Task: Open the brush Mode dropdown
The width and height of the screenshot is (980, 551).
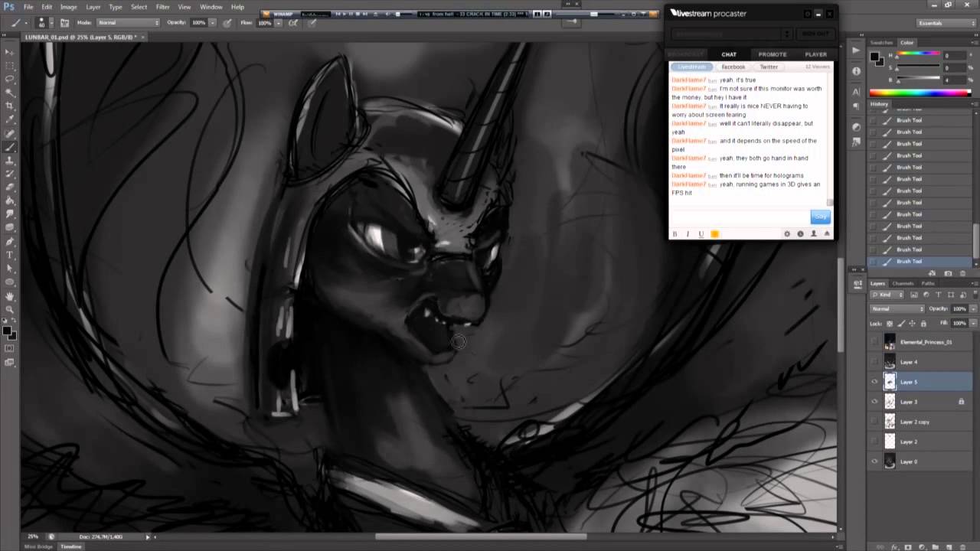Action: [x=128, y=23]
